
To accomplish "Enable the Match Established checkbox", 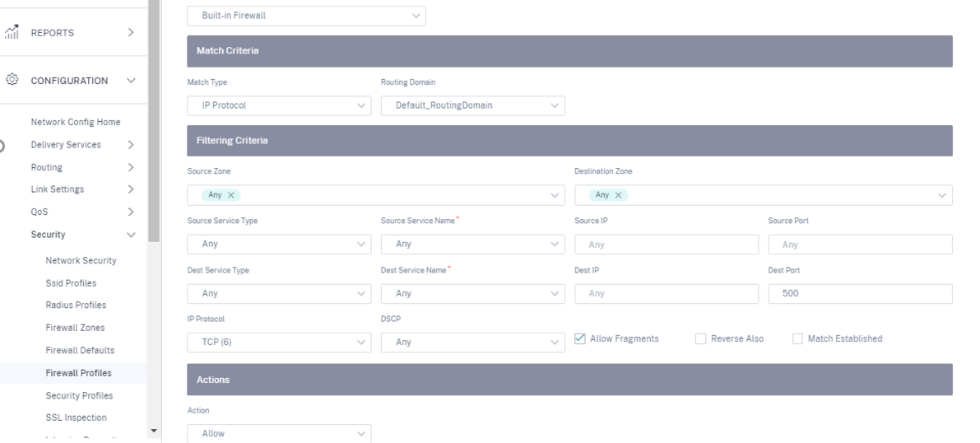I will (x=797, y=338).
